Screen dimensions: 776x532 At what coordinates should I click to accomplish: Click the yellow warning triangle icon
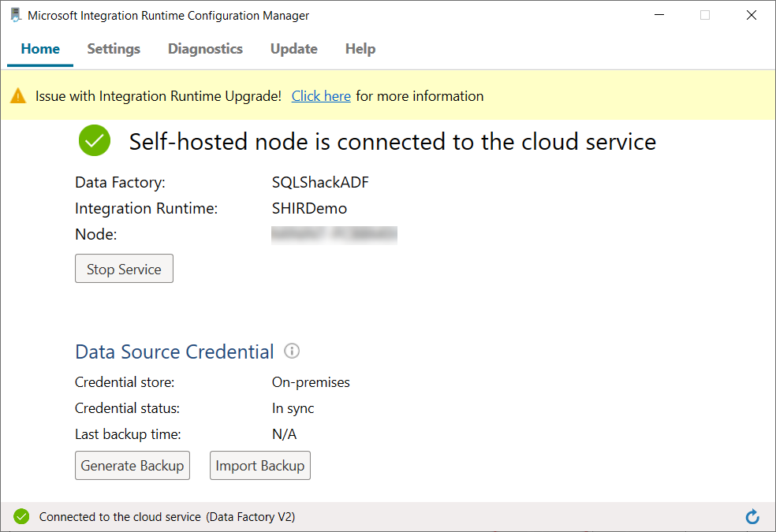click(17, 96)
